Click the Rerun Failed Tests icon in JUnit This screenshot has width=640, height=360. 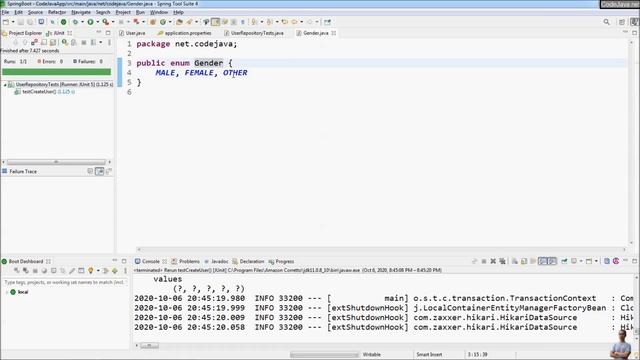pos(74,42)
